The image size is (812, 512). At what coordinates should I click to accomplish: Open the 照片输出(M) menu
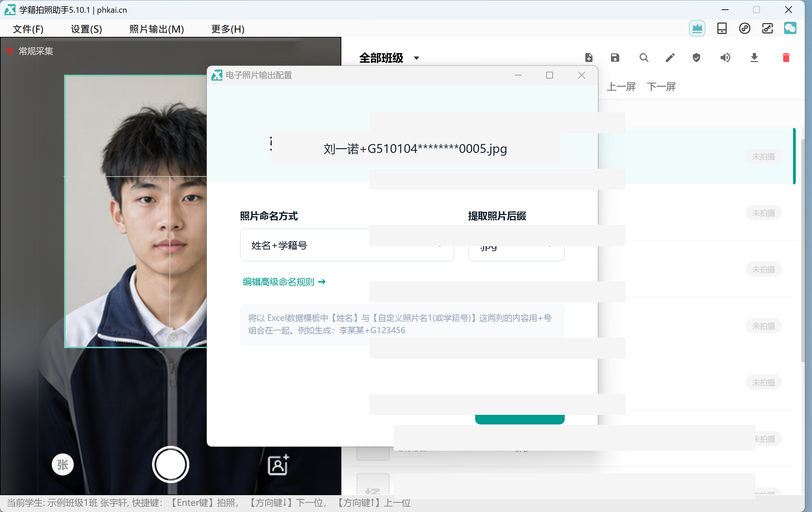point(157,29)
